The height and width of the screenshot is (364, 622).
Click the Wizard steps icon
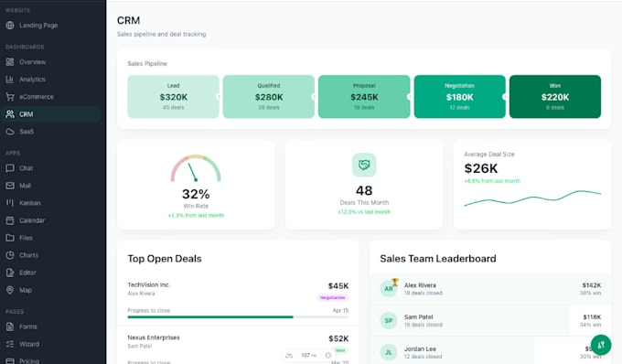(x=10, y=344)
